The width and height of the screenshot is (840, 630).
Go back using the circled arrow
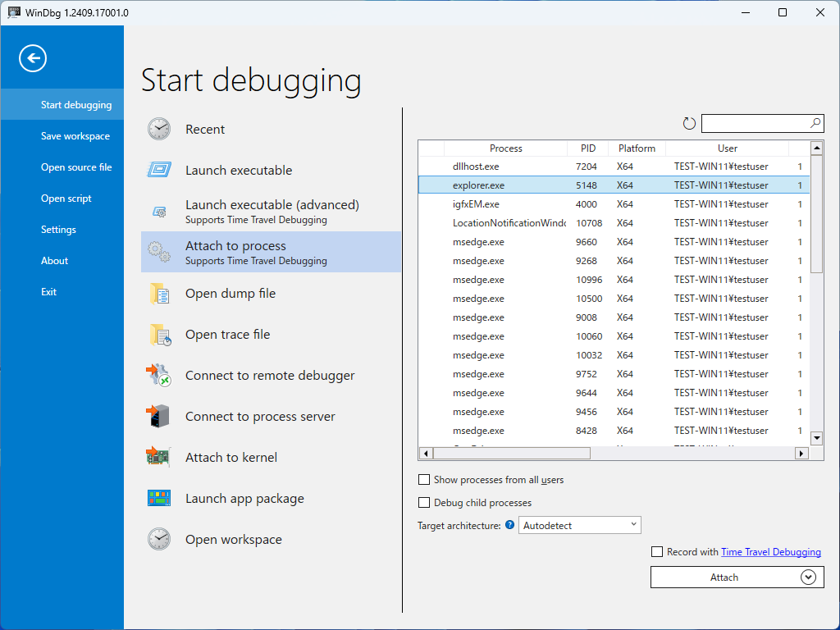(33, 58)
